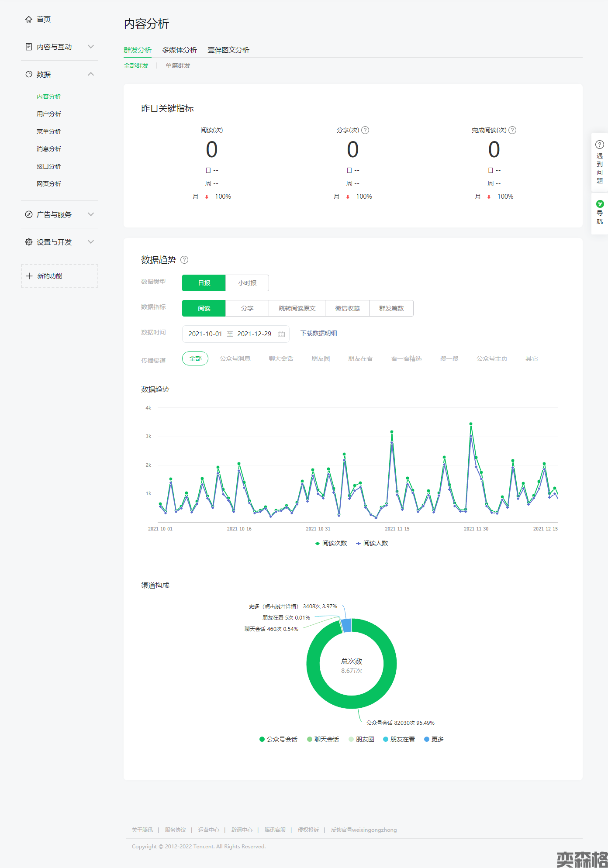Click the plus icon in 新的功能 box
608x868 pixels.
pyautogui.click(x=29, y=276)
